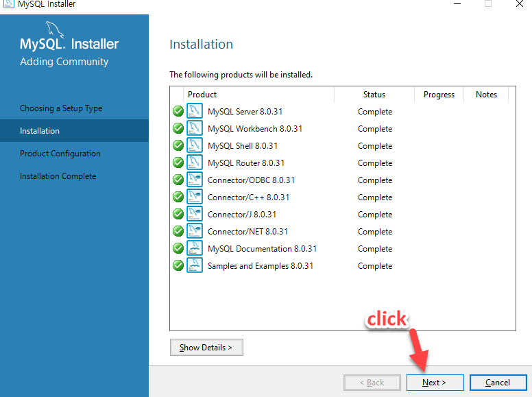Click the Progress column header

(x=439, y=95)
